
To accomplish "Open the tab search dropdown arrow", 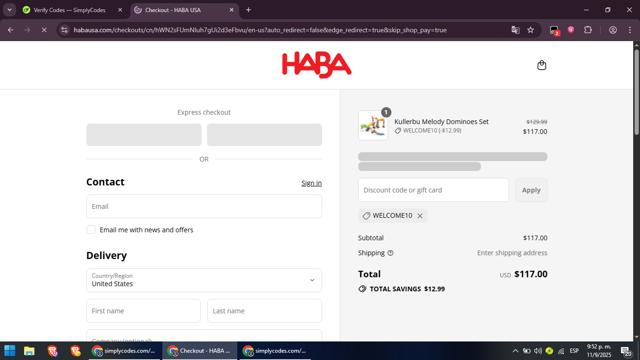I will 9,10.
